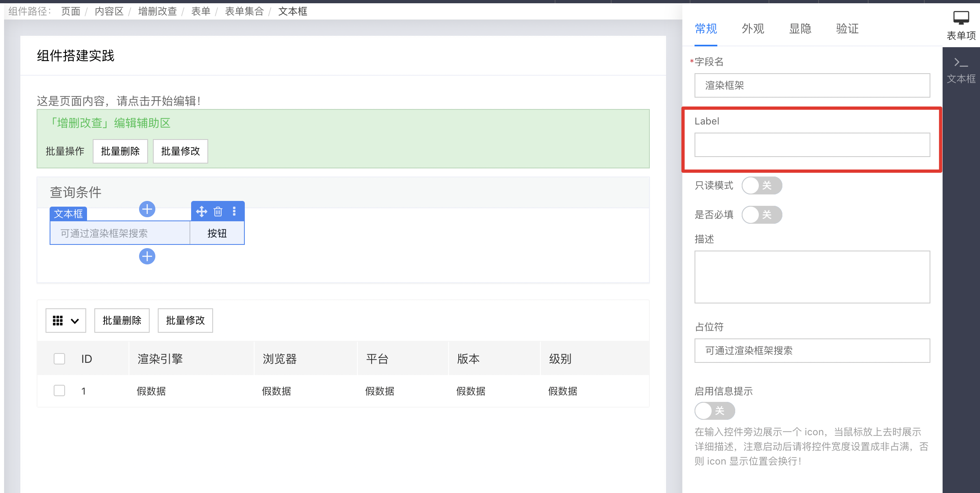This screenshot has width=980, height=493.
Task: Click the 级别 column header
Action: pyautogui.click(x=560, y=359)
